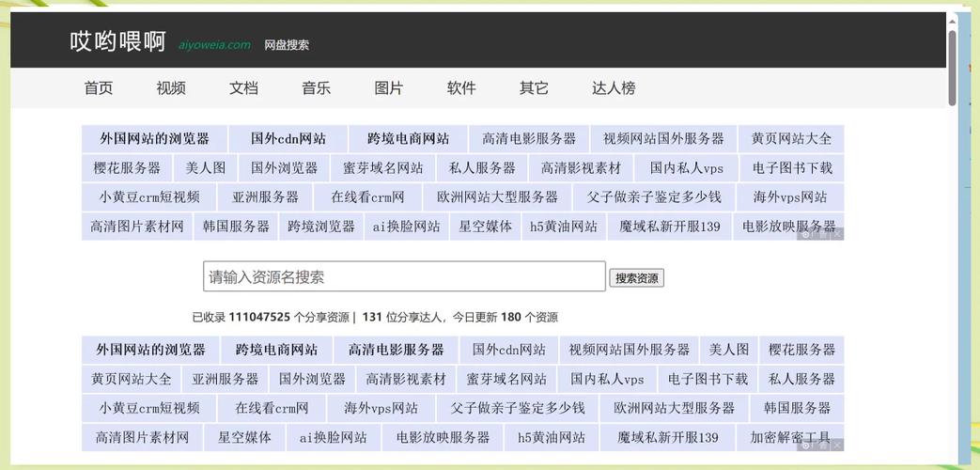Open 跨境电商网站 link above the search box
The width and height of the screenshot is (980, 470).
[x=408, y=139]
